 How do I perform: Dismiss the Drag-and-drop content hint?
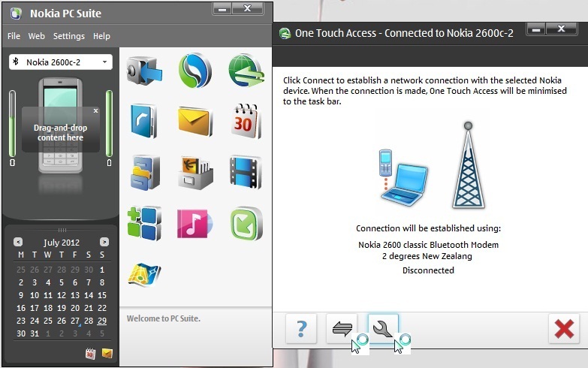coord(95,110)
